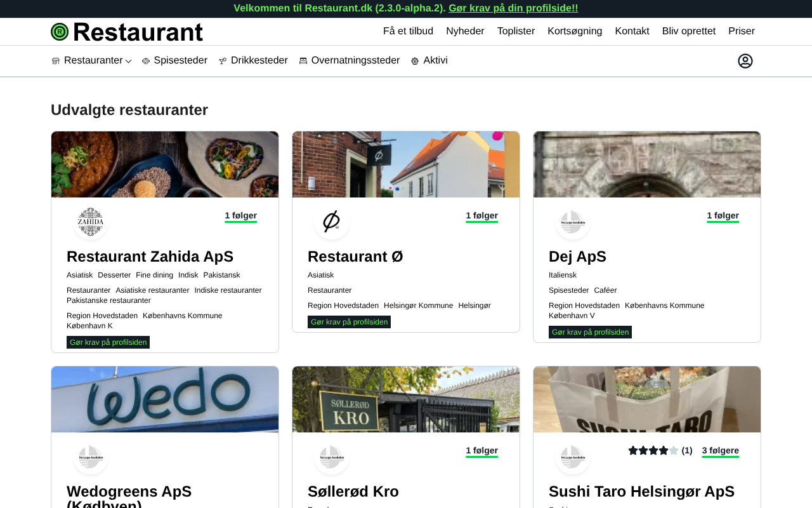The height and width of the screenshot is (508, 812).
Task: Open the Spisesteder menu item
Action: pyautogui.click(x=181, y=60)
